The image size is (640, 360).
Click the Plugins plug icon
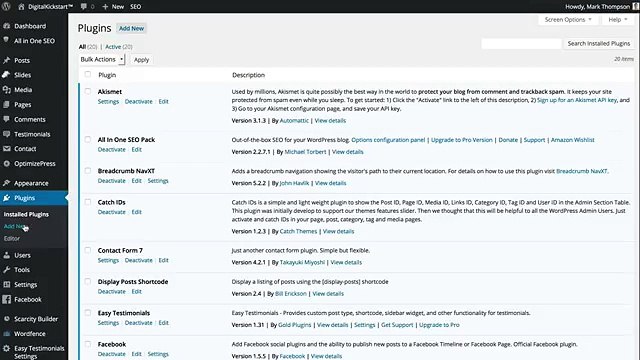tap(7, 198)
